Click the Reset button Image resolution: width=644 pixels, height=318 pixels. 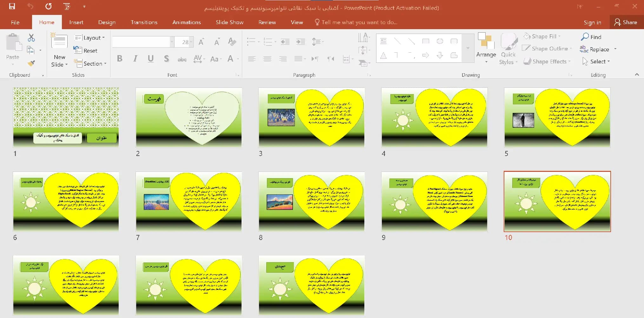pos(86,50)
